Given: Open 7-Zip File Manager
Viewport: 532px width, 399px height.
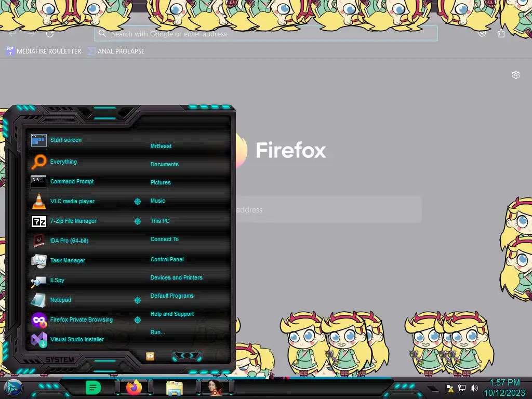Looking at the screenshot, I should point(64,221).
